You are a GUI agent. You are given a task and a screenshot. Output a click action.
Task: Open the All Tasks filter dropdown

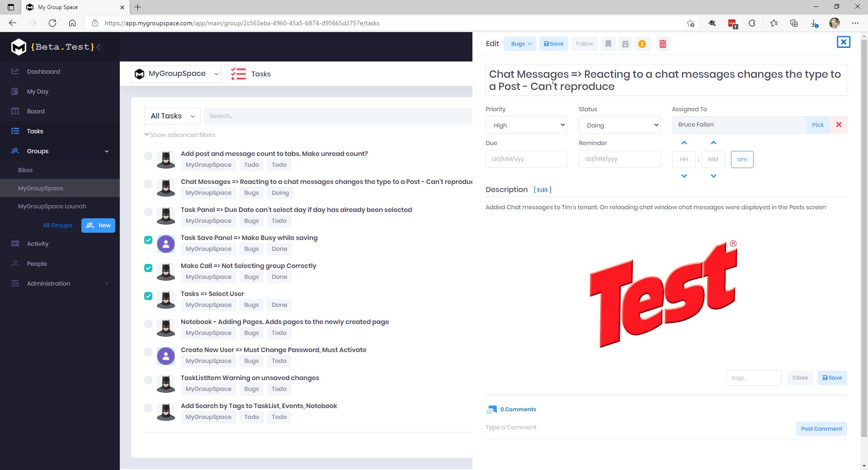[172, 116]
